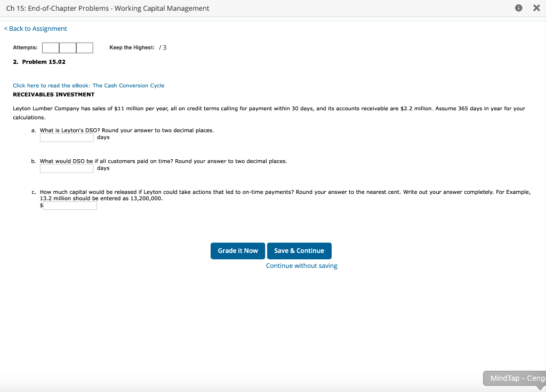546x392 pixels.
Task: Go back via Back to Assignment link
Action: pyautogui.click(x=36, y=29)
